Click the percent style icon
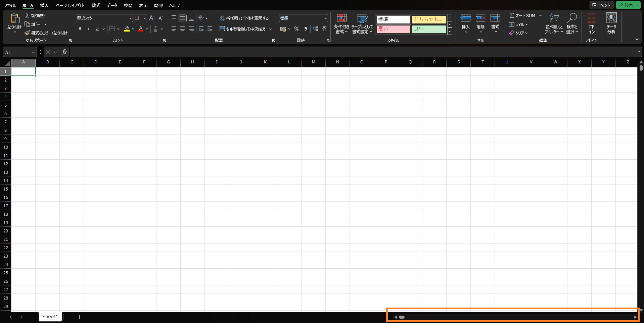 (x=296, y=29)
